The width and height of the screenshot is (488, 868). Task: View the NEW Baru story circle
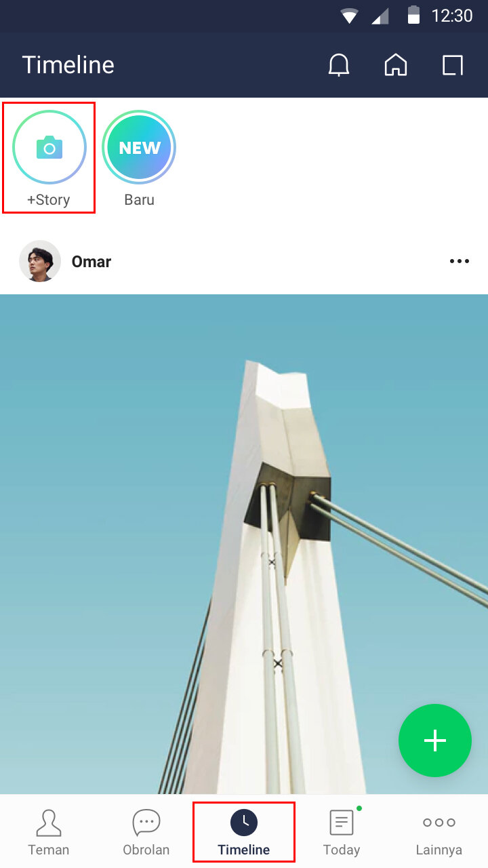pos(139,147)
